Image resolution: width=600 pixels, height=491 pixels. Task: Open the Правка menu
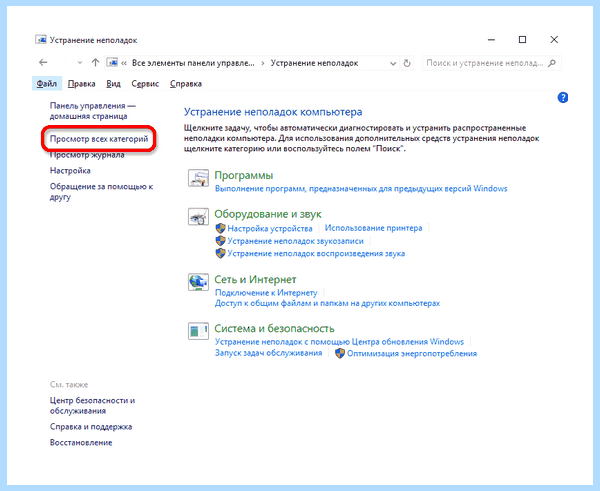pos(82,83)
